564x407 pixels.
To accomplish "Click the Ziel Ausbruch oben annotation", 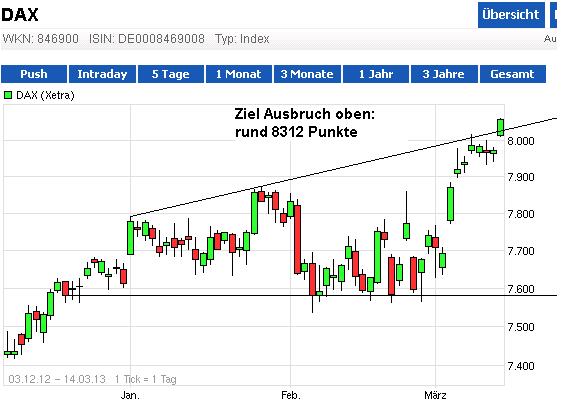I will click(305, 114).
